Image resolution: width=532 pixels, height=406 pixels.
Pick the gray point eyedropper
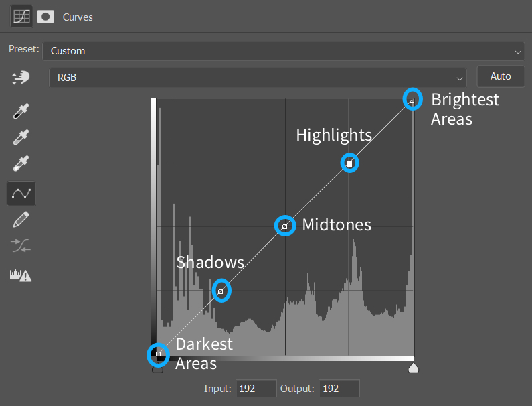[21, 137]
